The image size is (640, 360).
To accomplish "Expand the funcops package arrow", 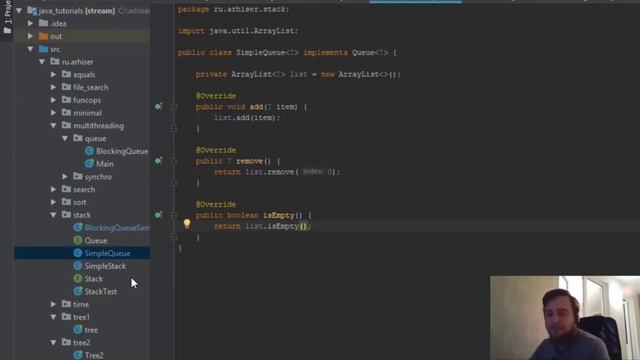I will point(53,100).
